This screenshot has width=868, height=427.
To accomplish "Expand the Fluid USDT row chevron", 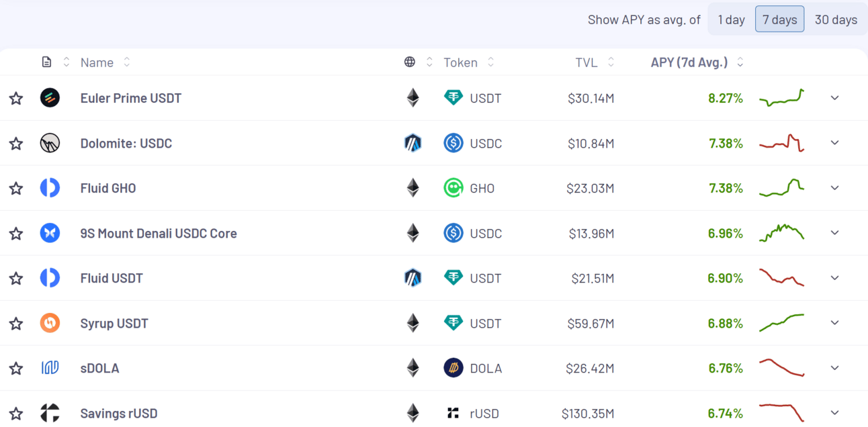I will [x=834, y=278].
